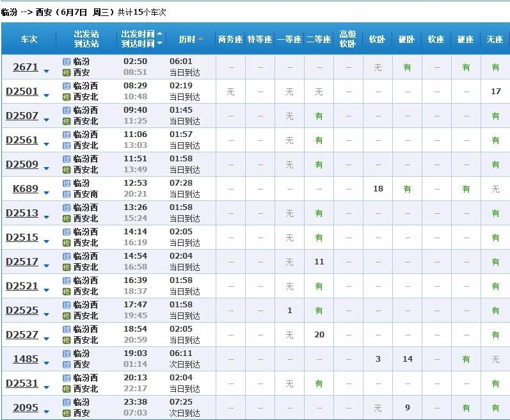Click the icon beside 临汾西 in row D2509
Image resolution: width=510 pixels, height=420 pixels.
67,159
